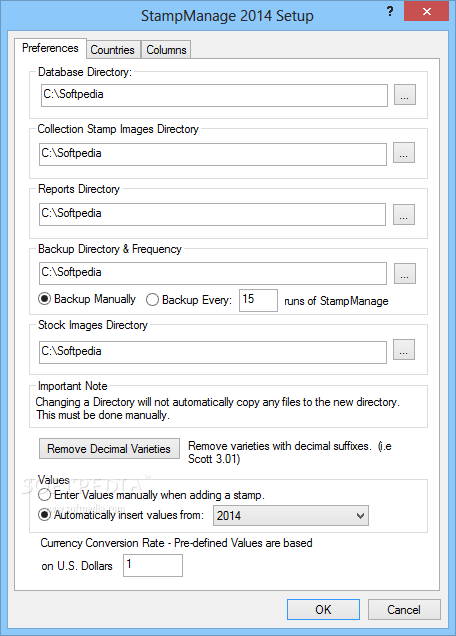Open the Columns tab

166,49
